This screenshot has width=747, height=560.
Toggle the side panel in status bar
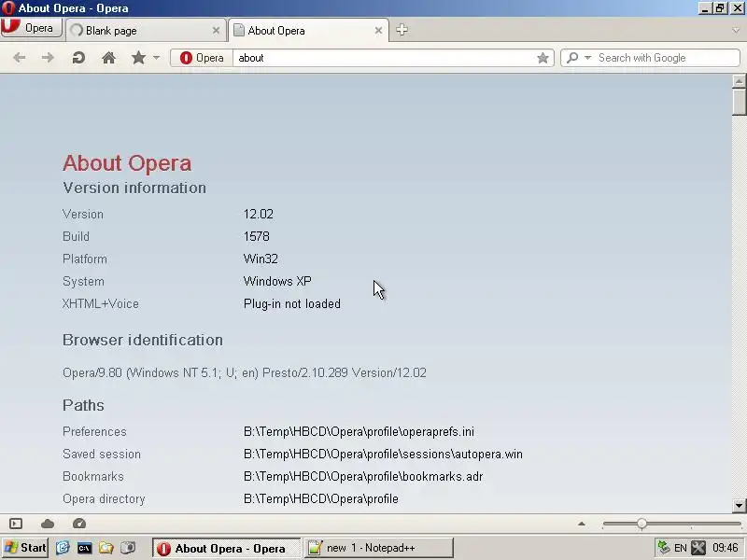point(16,524)
